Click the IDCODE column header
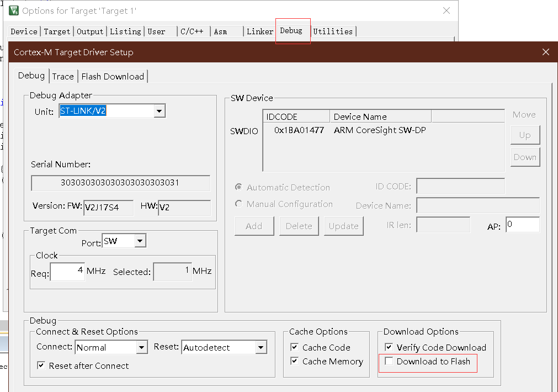Screen dimensions: 558x392 (x=296, y=116)
